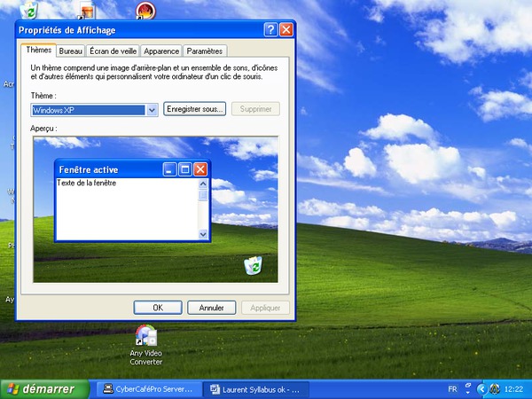532x399 pixels.
Task: Click the FR language indicator in taskbar
Action: (453, 389)
